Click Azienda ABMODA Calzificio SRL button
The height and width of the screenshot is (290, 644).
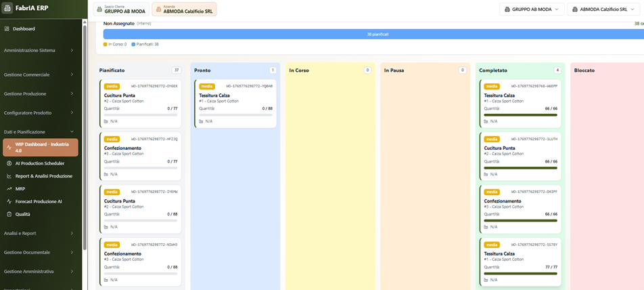click(x=185, y=9)
